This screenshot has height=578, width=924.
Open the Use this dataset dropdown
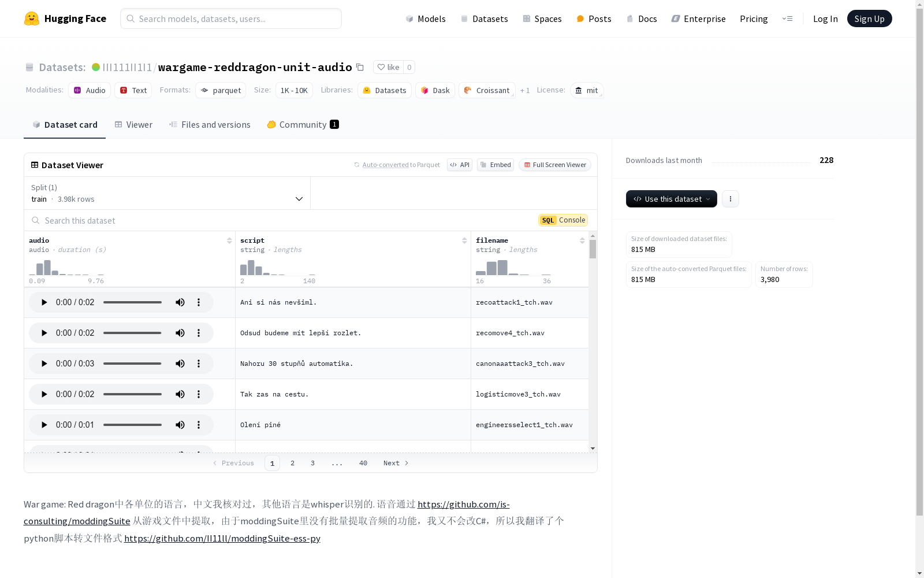point(672,199)
